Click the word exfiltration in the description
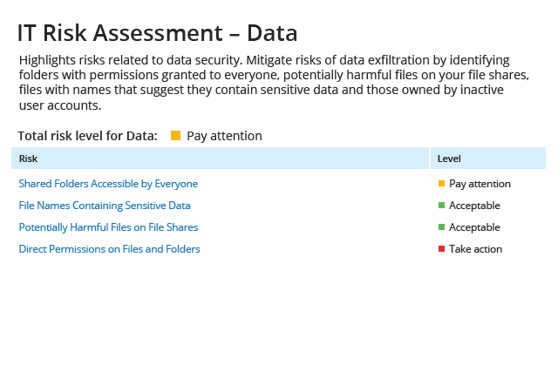The height and width of the screenshot is (392, 558). pyautogui.click(x=398, y=60)
